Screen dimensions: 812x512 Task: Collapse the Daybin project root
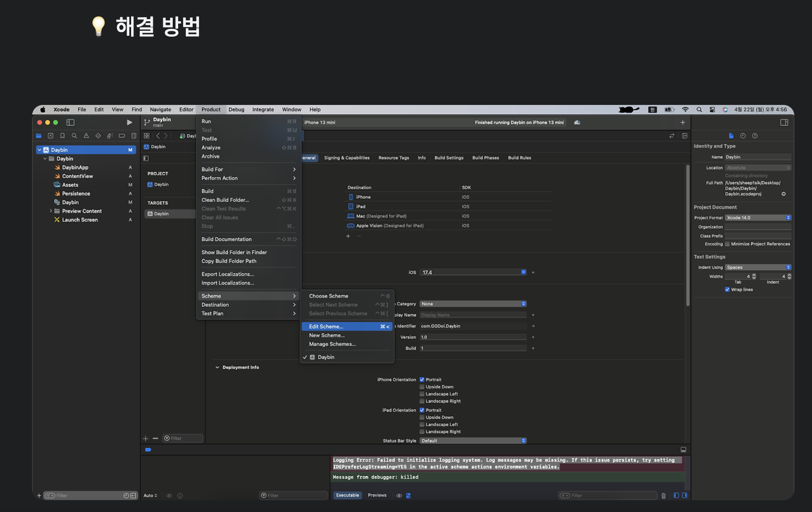click(39, 150)
